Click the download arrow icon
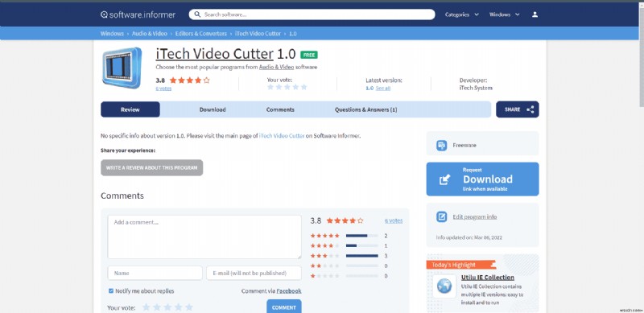 pyautogui.click(x=445, y=179)
